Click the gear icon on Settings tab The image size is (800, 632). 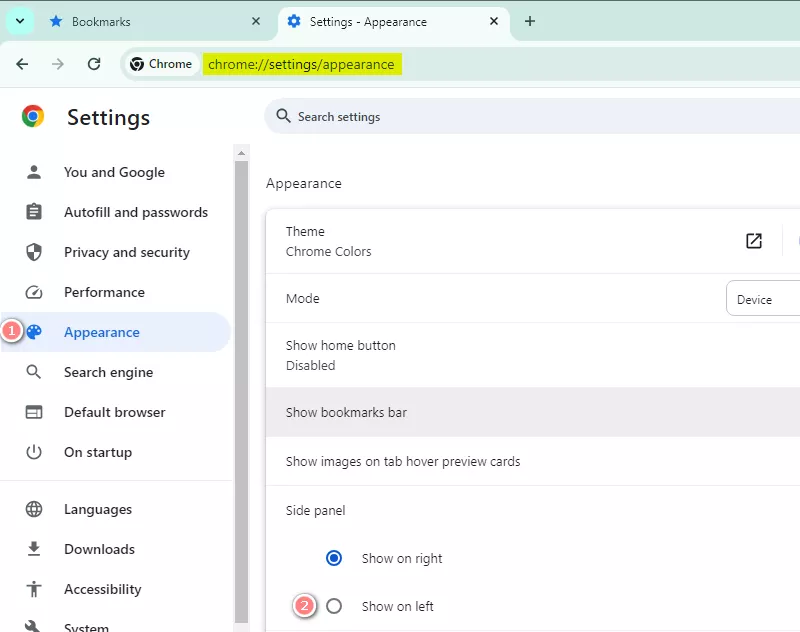pos(294,21)
